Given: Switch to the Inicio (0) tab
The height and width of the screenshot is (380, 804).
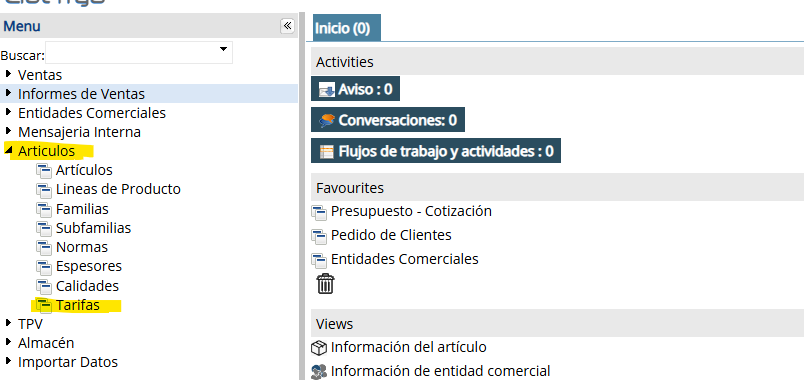Looking at the screenshot, I should click(347, 28).
